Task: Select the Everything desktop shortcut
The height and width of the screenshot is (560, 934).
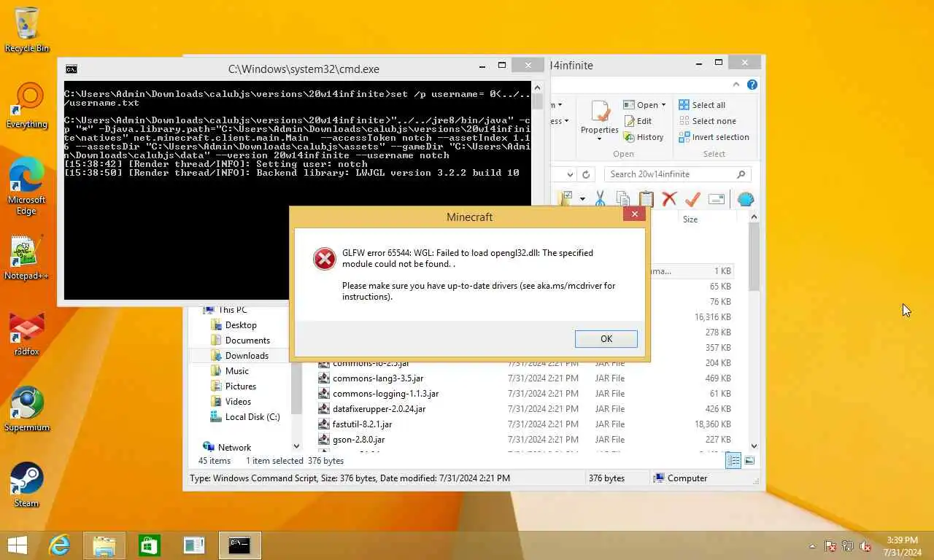Action: [x=27, y=106]
